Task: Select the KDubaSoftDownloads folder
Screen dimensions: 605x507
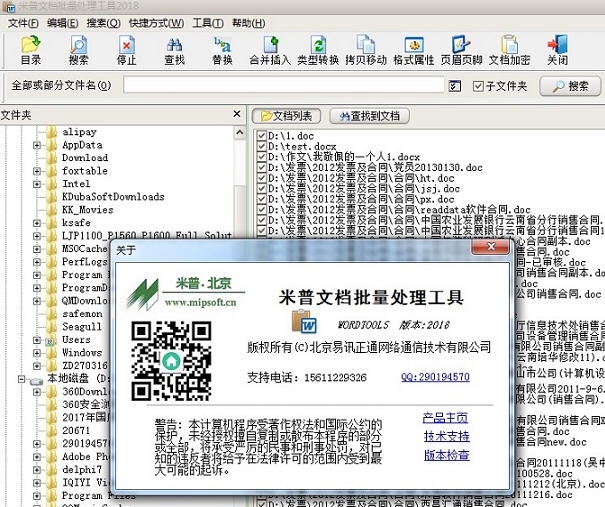Action: [113, 197]
